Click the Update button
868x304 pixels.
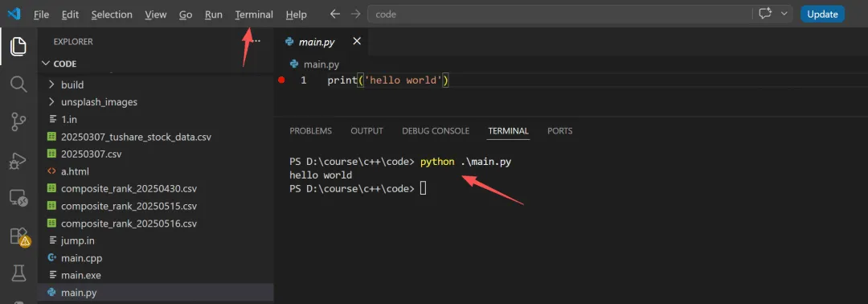tap(822, 14)
